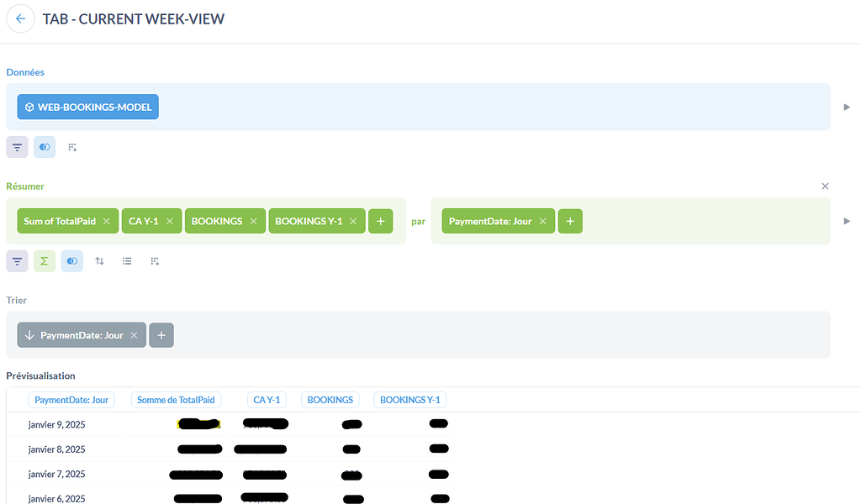Select the janvier 8, 2025 cell
The image size is (861, 504).
[56, 449]
